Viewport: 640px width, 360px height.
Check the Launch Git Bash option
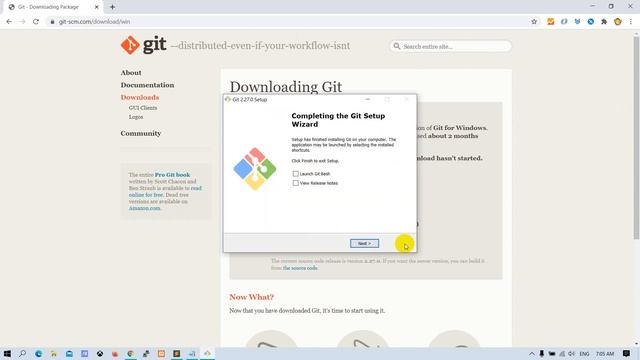(296, 174)
